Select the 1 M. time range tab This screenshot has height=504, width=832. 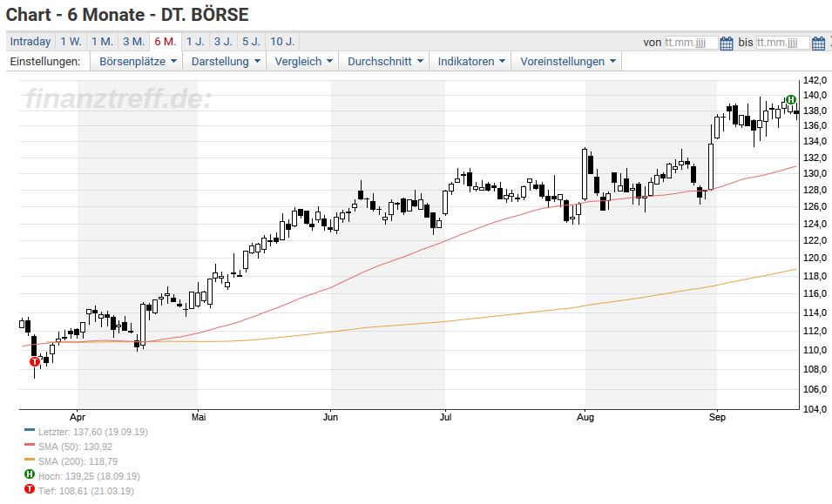[x=103, y=41]
